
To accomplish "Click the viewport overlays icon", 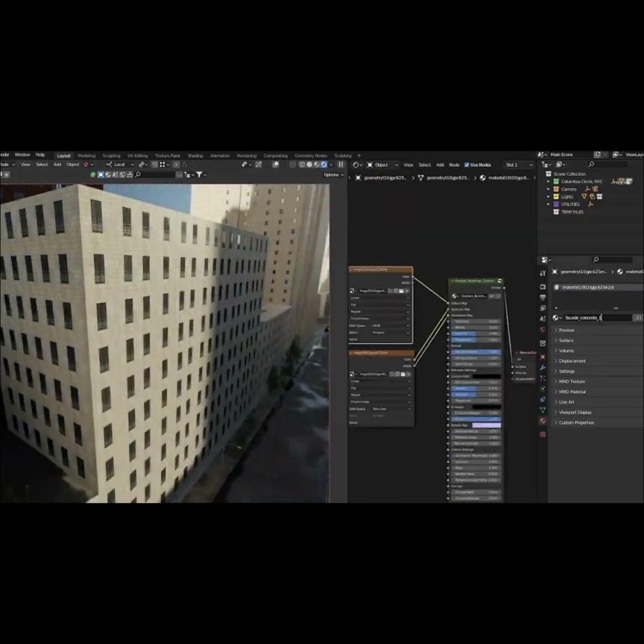I will click(276, 165).
